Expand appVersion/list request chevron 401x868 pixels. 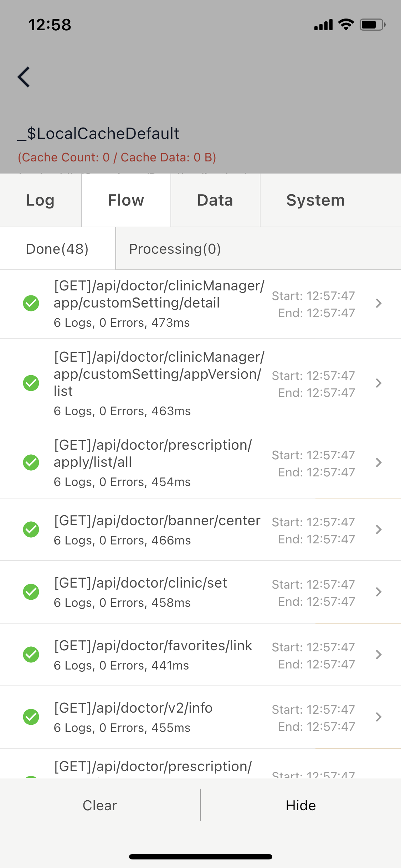pyautogui.click(x=379, y=383)
